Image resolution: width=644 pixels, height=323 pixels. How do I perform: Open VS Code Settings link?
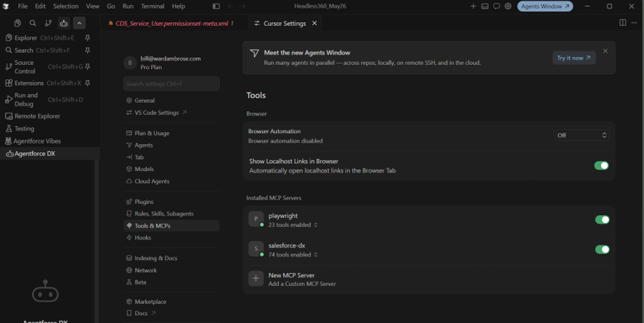(x=156, y=113)
